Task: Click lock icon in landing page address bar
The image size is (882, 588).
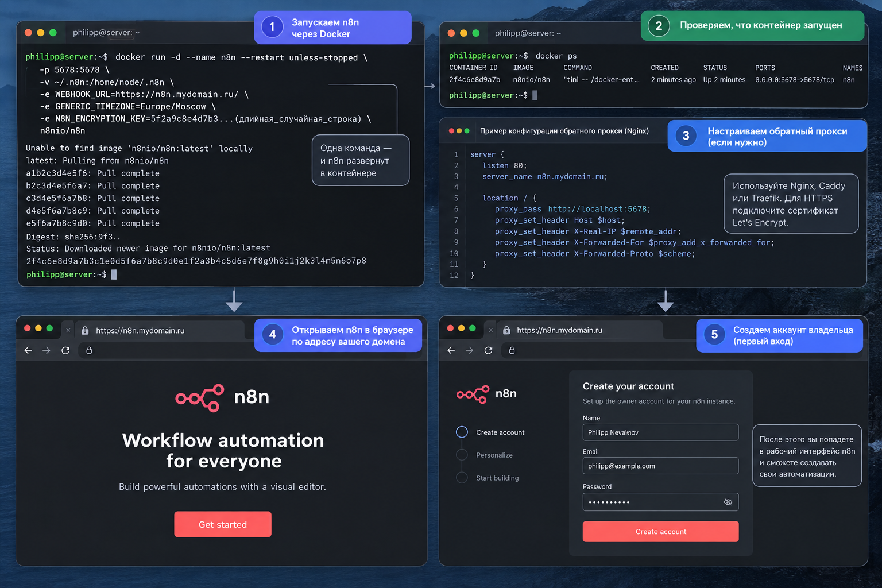Action: pos(89,350)
